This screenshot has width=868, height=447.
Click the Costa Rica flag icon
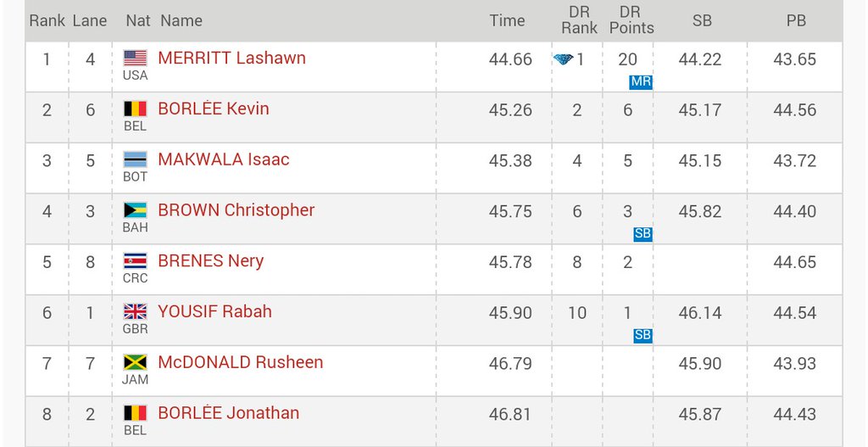click(x=135, y=261)
